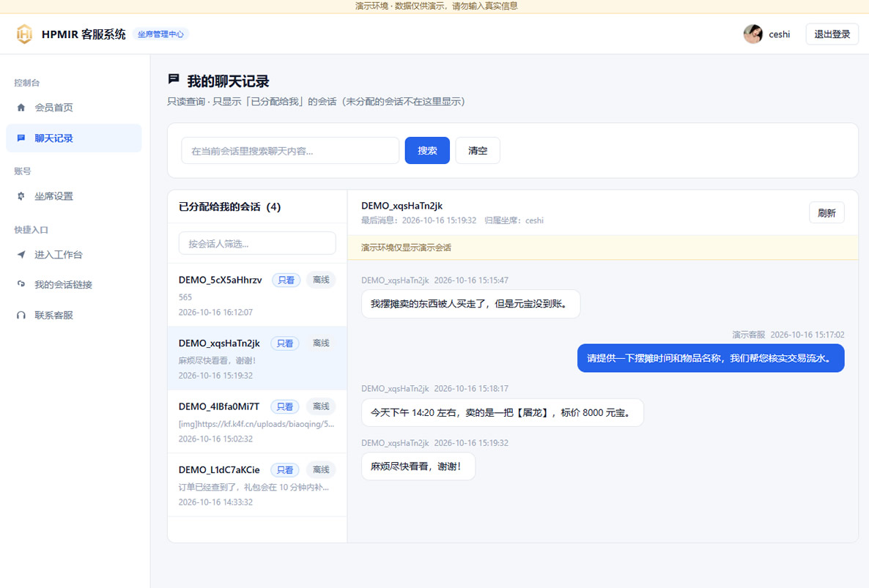Select the DEMO_xqsHaTn2jk conversation in the list
This screenshot has height=588, width=869.
[x=257, y=358]
